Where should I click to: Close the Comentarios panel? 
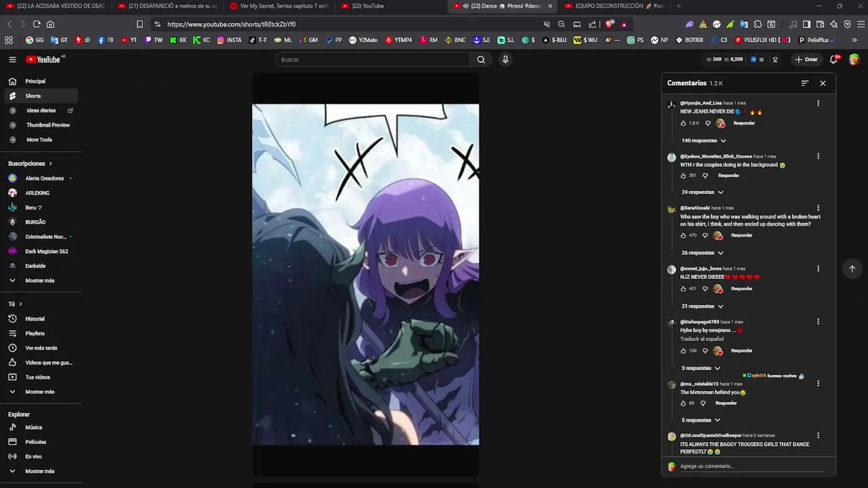coord(823,83)
